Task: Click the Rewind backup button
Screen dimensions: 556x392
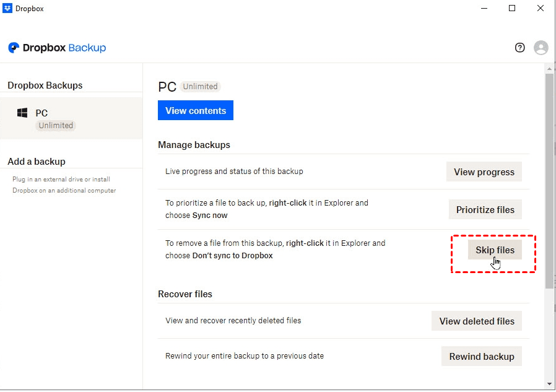Action: pyautogui.click(x=481, y=356)
